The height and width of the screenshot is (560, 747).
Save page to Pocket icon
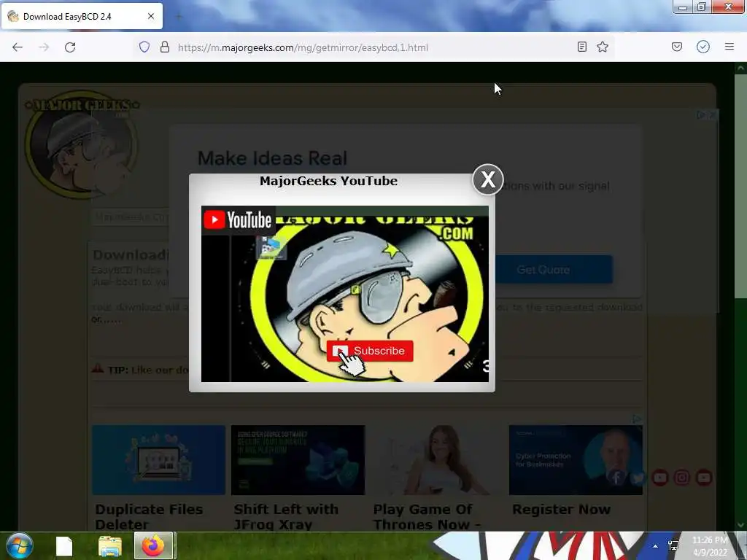click(x=677, y=47)
